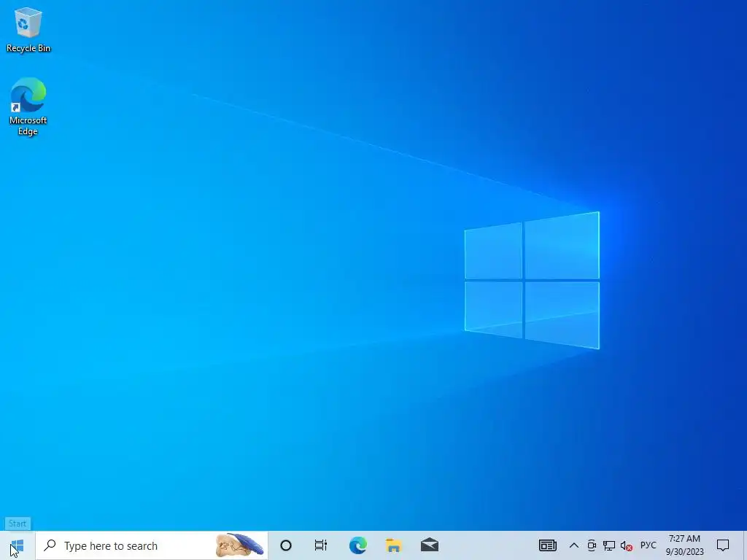Screen dimensions: 747x560
Task: Open the Action Center notifications icon
Action: [x=723, y=545]
